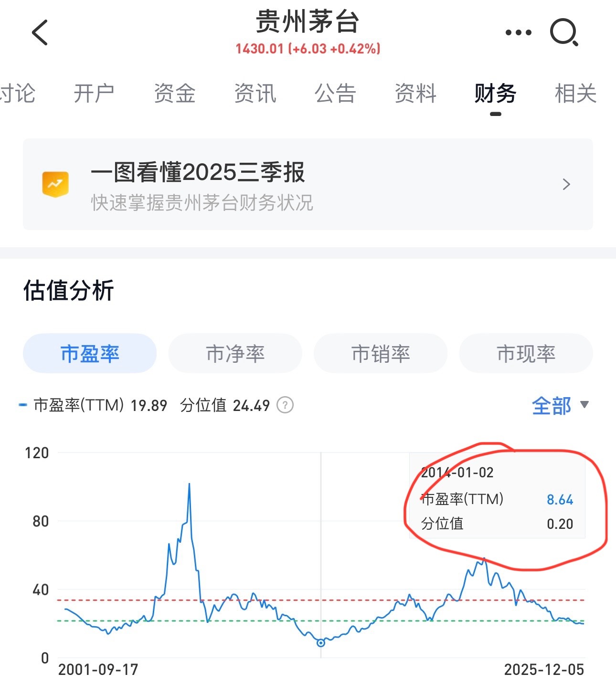The width and height of the screenshot is (616, 684).
Task: Select the 市销率 valuation chip
Action: (x=381, y=353)
